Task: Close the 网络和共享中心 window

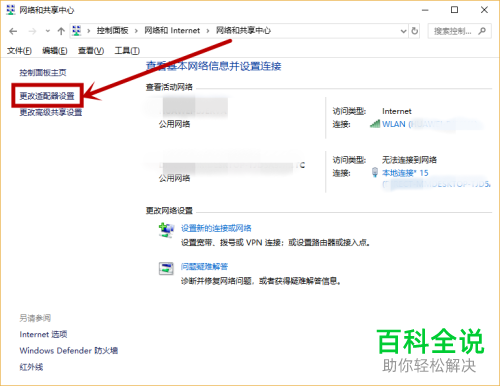Action: point(484,10)
